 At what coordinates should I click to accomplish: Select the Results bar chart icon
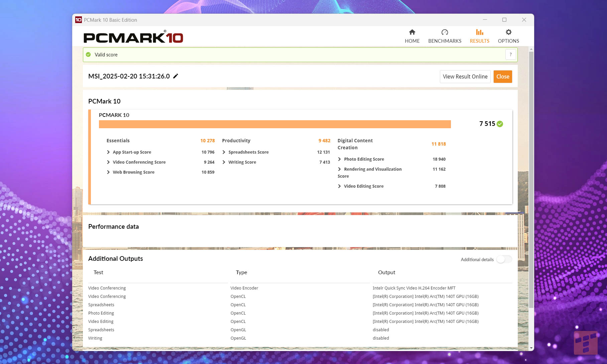click(480, 32)
